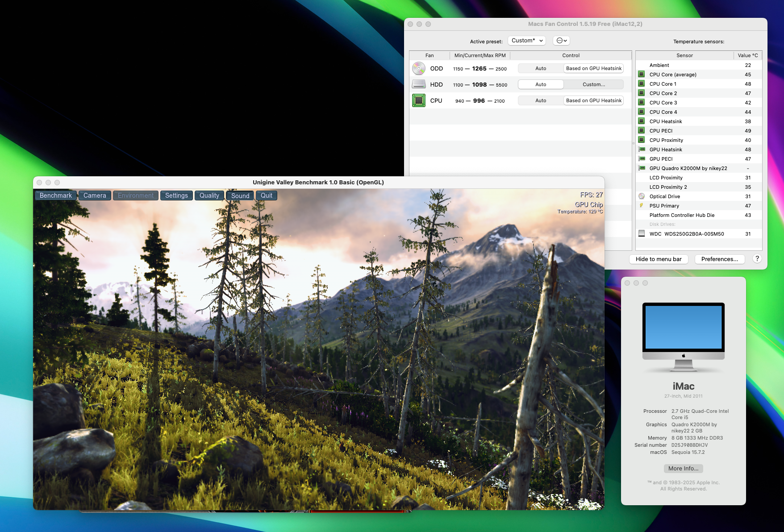Click the ODD fan disc icon

coord(418,68)
